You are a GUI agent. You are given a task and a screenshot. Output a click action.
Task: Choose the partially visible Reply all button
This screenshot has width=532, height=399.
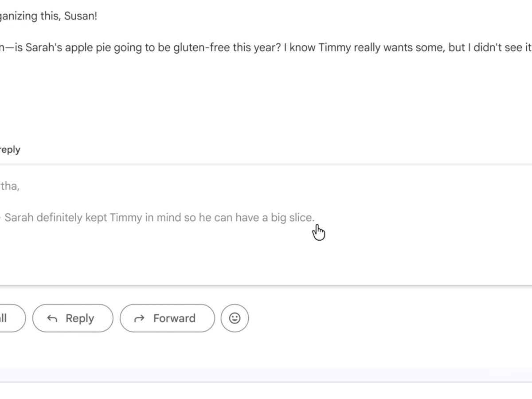[9, 318]
